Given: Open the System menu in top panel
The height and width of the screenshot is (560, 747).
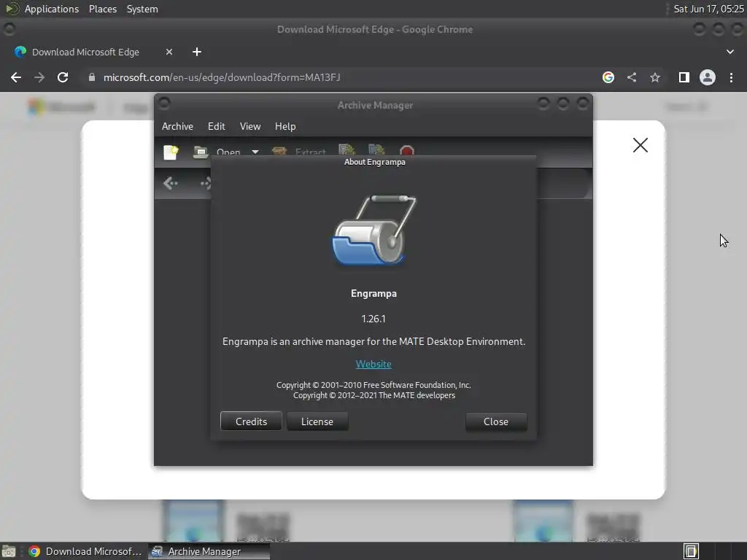Looking at the screenshot, I should click(142, 9).
